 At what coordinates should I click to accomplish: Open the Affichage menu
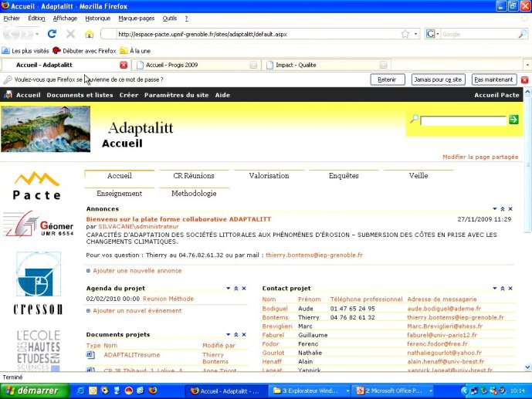[65, 19]
